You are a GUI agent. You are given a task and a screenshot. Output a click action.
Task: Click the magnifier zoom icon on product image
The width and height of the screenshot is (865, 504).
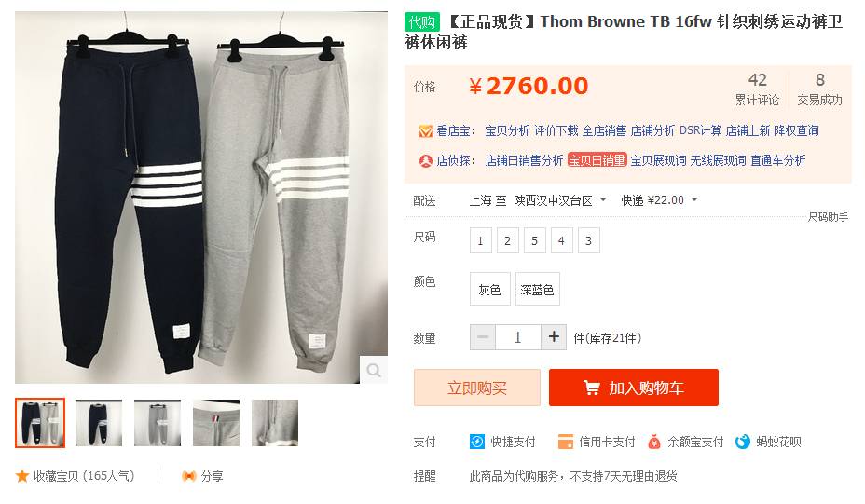tap(374, 370)
